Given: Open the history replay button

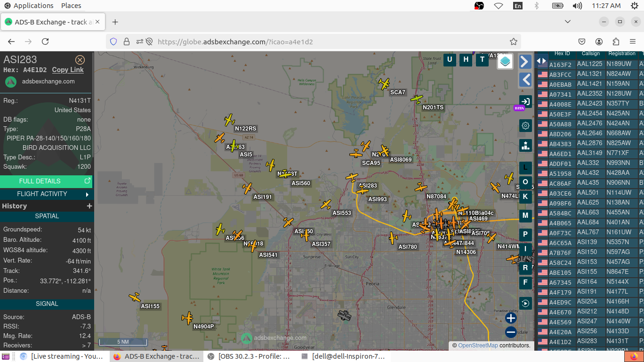Looking at the screenshot, I should pyautogui.click(x=526, y=303).
